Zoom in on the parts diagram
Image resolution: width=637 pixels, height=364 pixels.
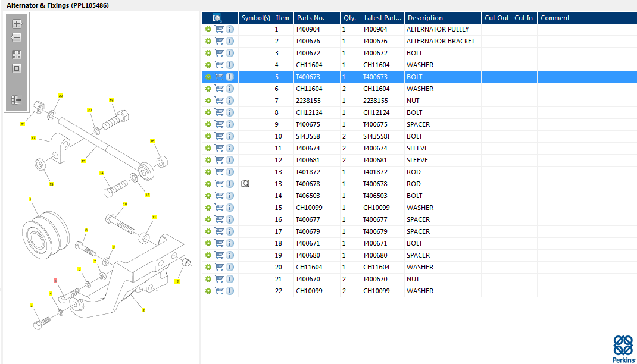coord(17,24)
